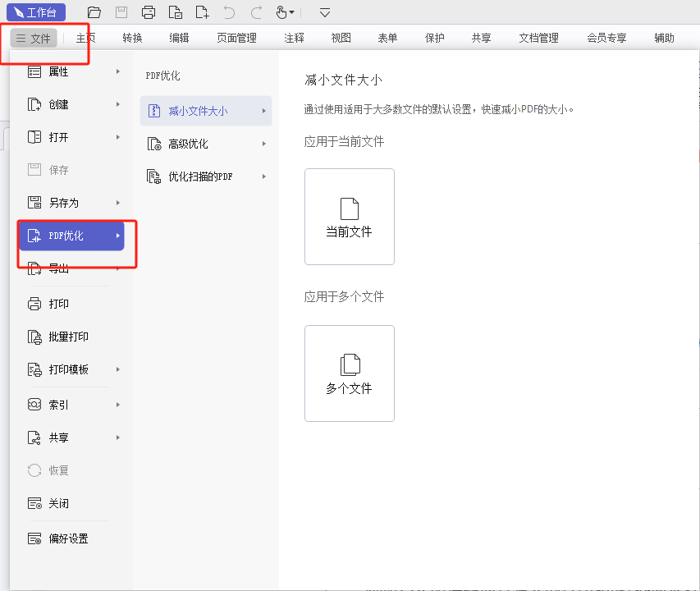700x591 pixels.
Task: Print the document via the printer toolbar icon
Action: click(149, 11)
